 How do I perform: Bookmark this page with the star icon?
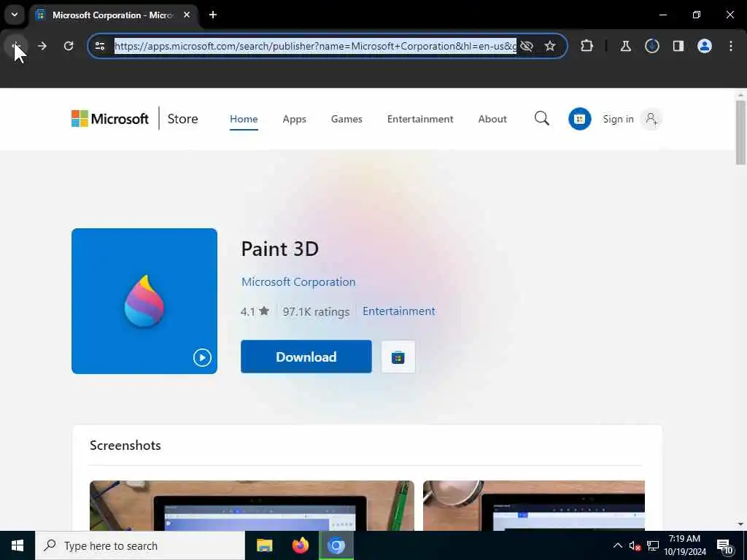click(x=550, y=46)
